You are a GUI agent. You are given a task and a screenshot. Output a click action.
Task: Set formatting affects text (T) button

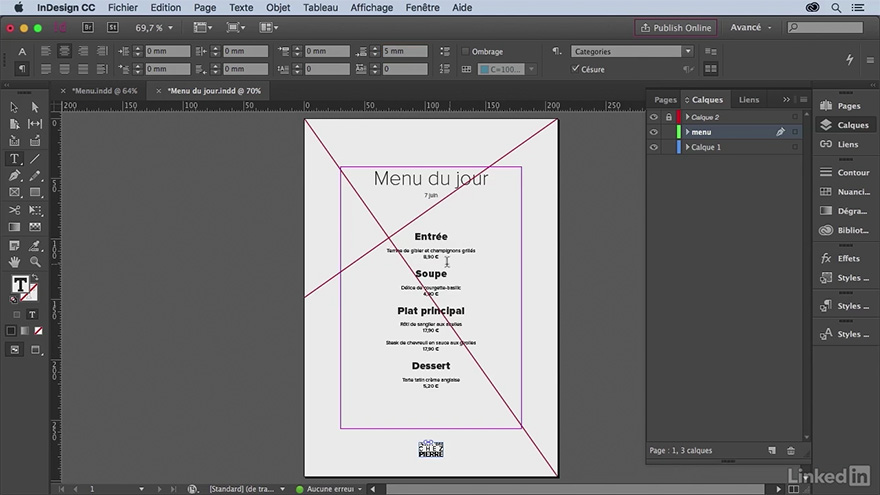pyautogui.click(x=32, y=314)
